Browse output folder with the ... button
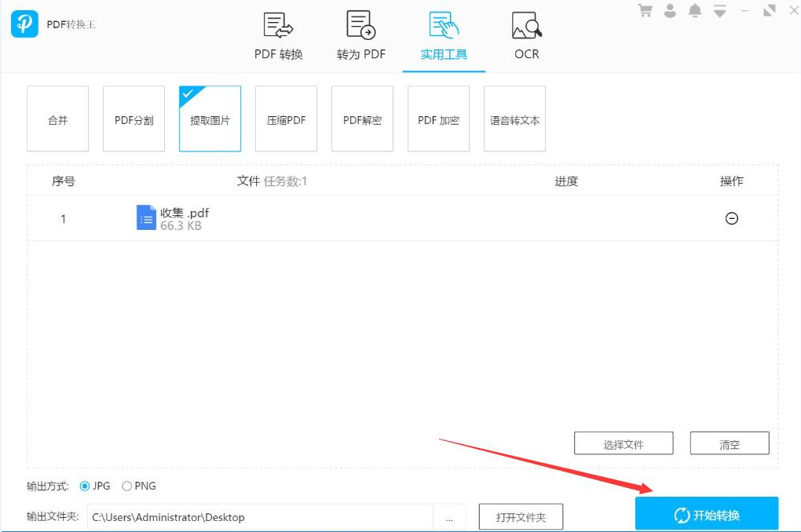Viewport: 801px width, 532px height. tap(449, 517)
